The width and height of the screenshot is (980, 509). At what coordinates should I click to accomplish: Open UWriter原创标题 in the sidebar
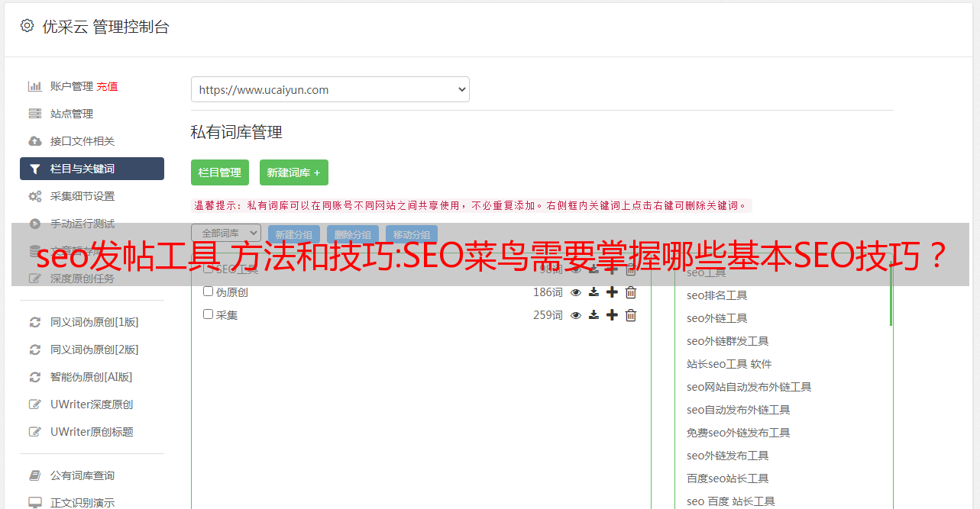point(92,432)
